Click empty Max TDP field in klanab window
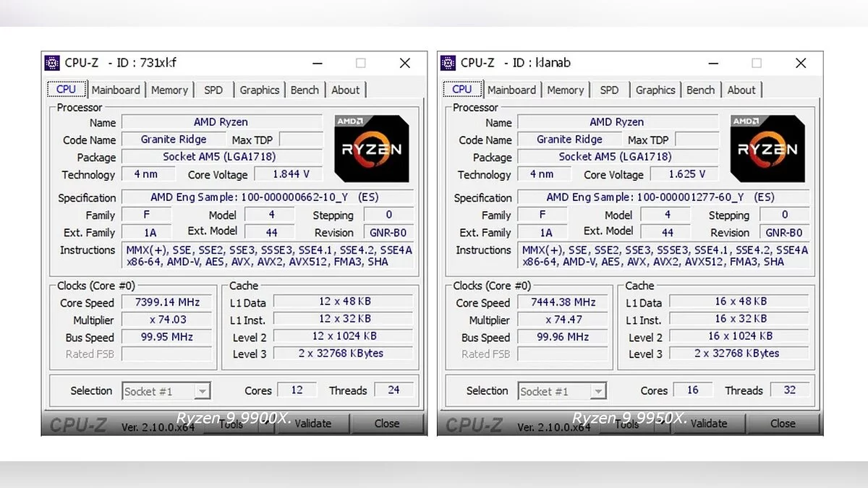This screenshot has height=488, width=868. [x=697, y=140]
